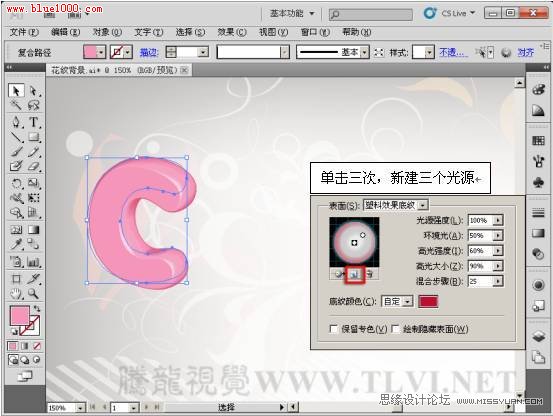
Task: Enable 绘制隐藏表面 checkbox
Action: (x=395, y=329)
